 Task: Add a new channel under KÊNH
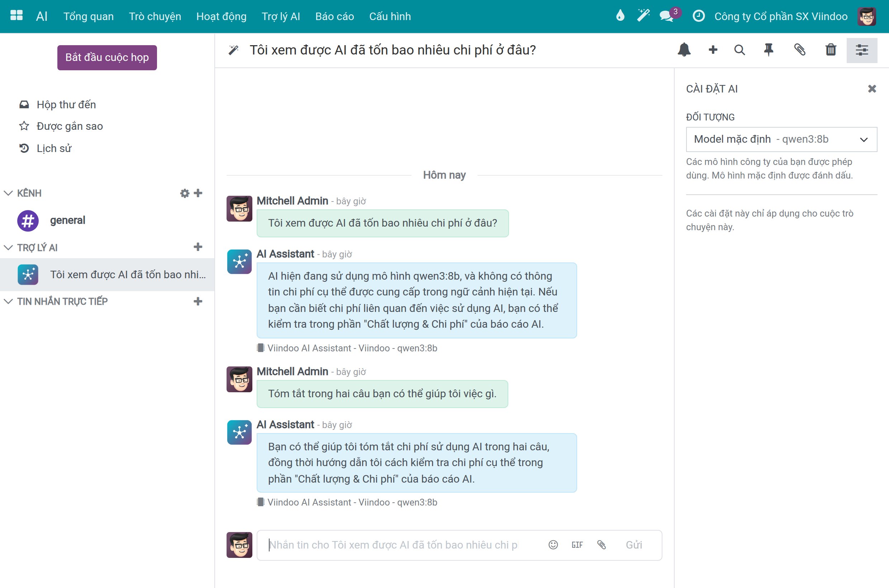[x=198, y=193]
